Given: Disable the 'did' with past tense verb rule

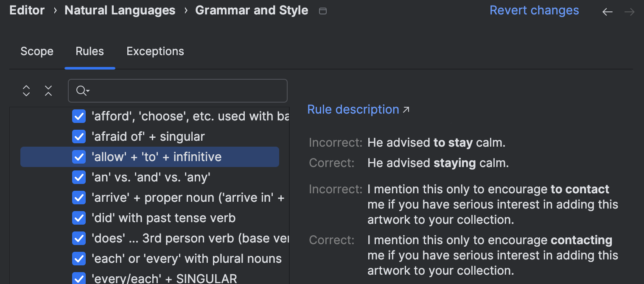Looking at the screenshot, I should 79,218.
